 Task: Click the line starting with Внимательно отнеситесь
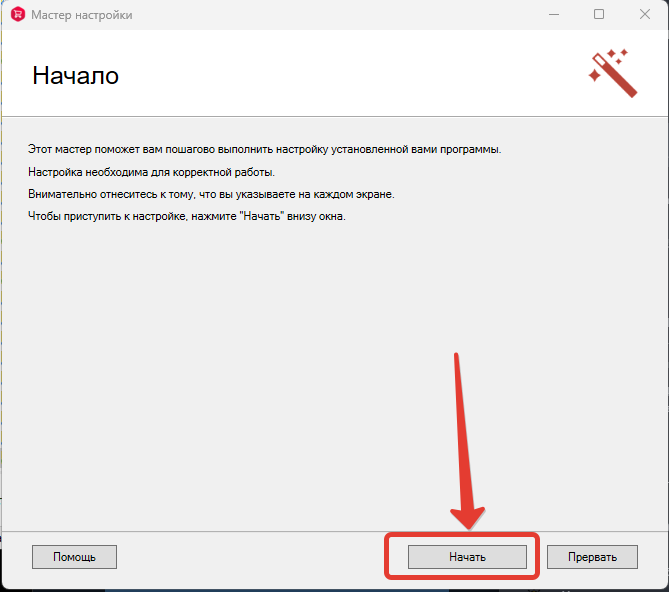pyautogui.click(x=210, y=194)
